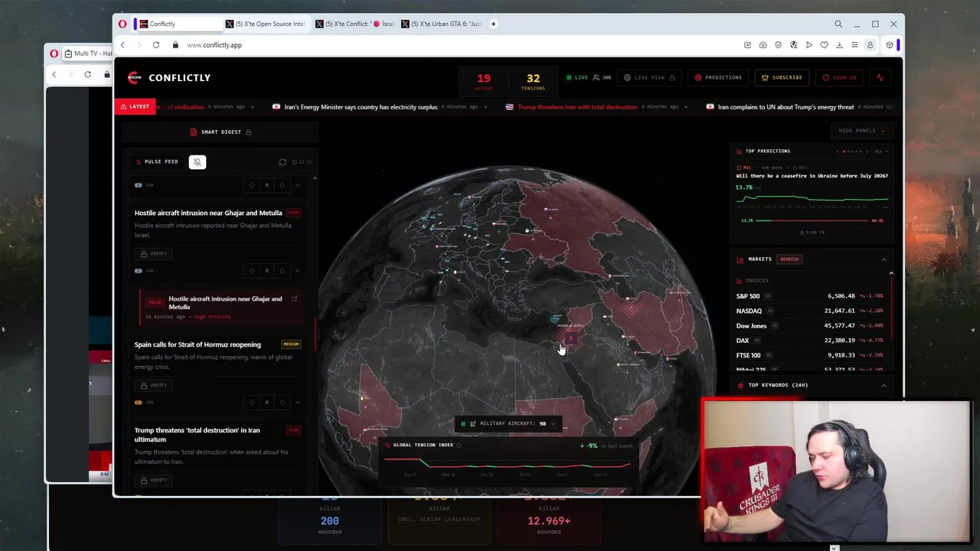Add page to bookmarks heart icon
Screen dimensions: 980x551
[x=824, y=45]
